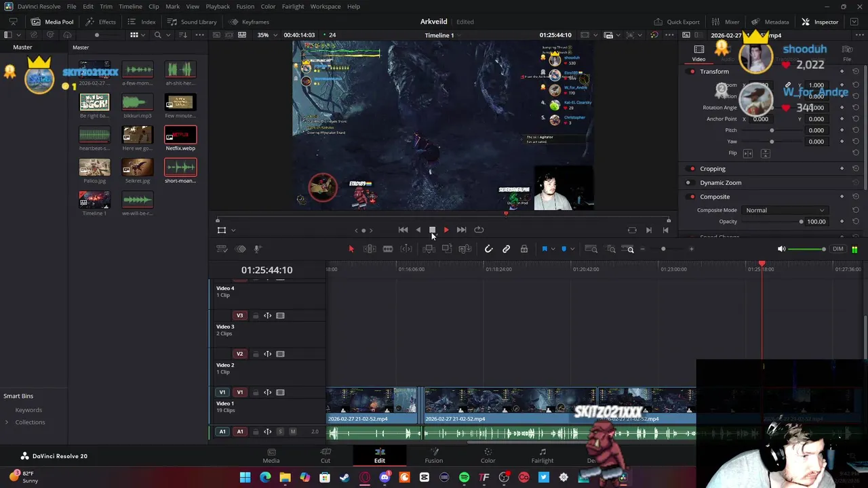868x488 pixels.
Task: Open the viewer zoom 35% dropdown
Action: click(266, 35)
